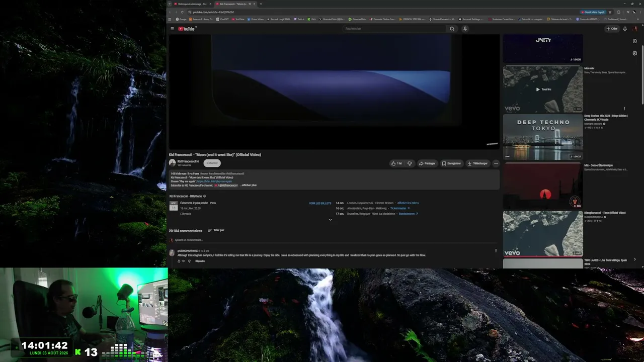Select the Kid Francescoli Moon browser tab
The width and height of the screenshot is (644, 362).
click(235, 4)
